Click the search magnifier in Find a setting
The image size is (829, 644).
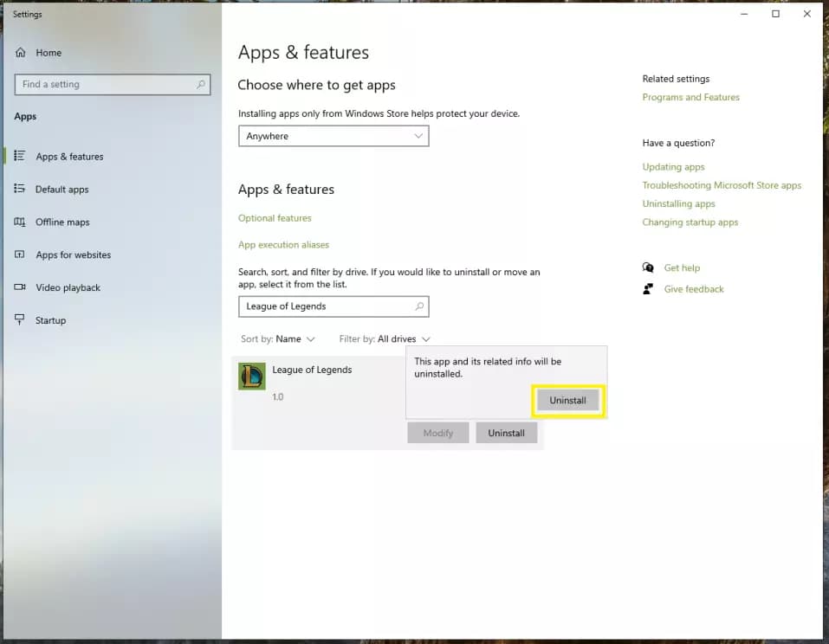pyautogui.click(x=201, y=84)
